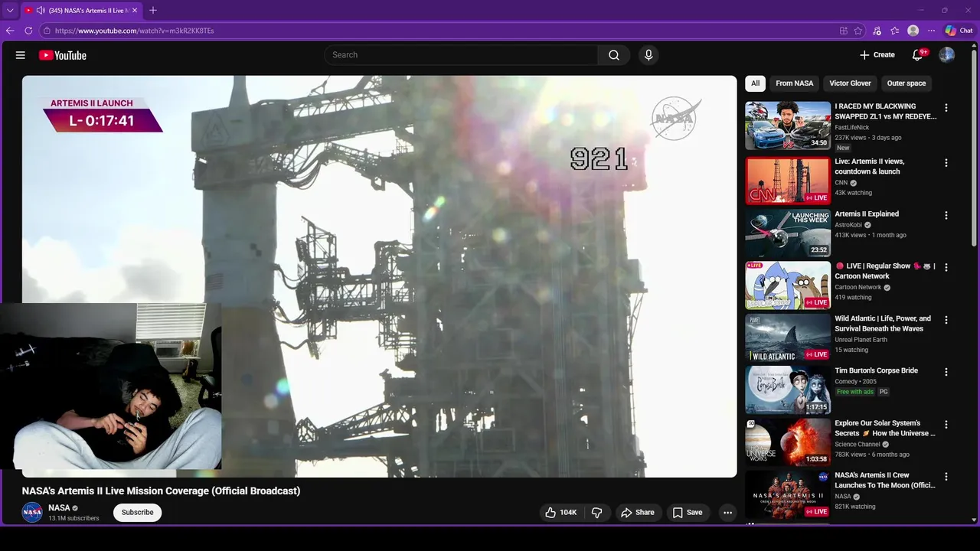Screen dimensions: 980x551
Task: Open options for Explore Our Solar System video
Action: pos(946,425)
